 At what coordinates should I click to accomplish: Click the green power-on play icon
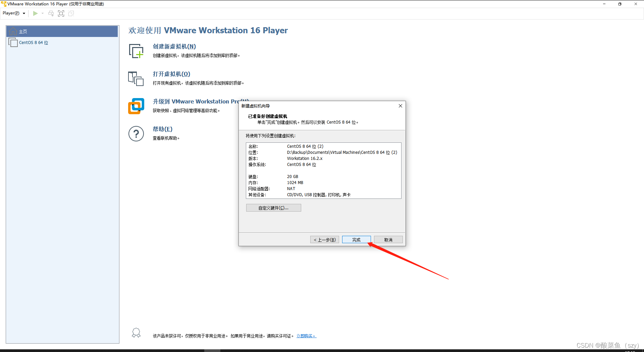pos(35,13)
